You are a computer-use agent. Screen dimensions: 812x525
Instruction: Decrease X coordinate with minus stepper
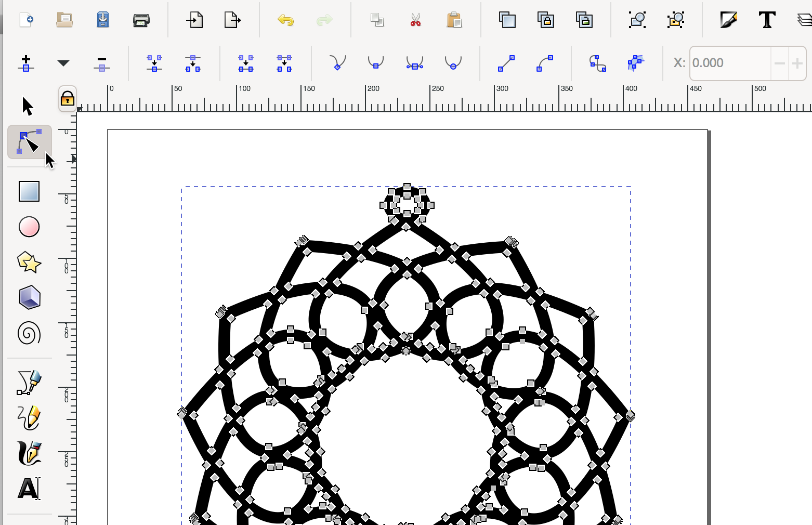[x=779, y=63]
